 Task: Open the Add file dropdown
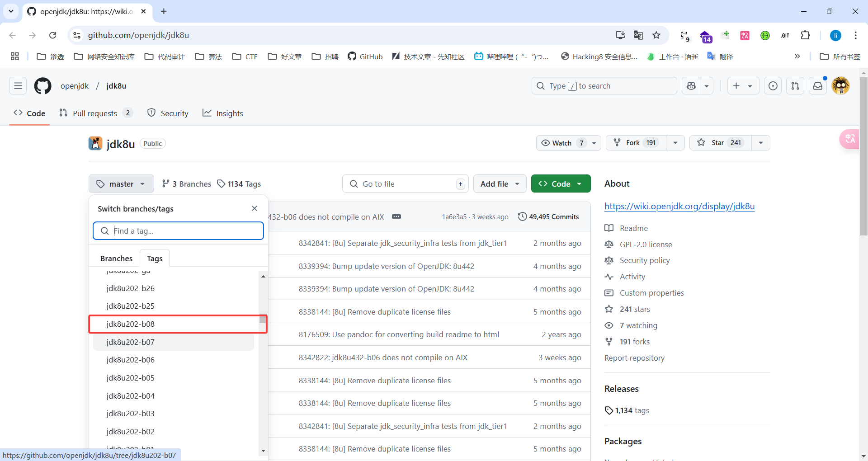[x=500, y=184]
